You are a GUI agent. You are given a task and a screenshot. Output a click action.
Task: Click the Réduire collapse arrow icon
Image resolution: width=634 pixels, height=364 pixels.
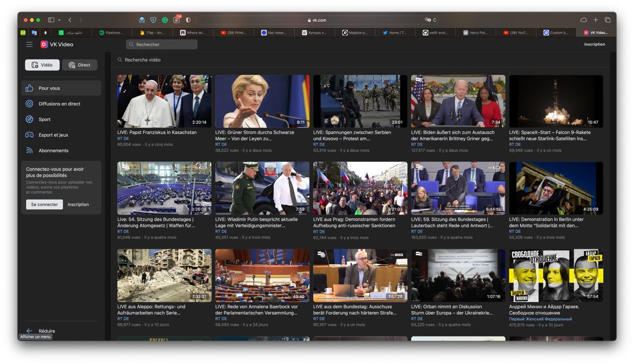pyautogui.click(x=29, y=331)
